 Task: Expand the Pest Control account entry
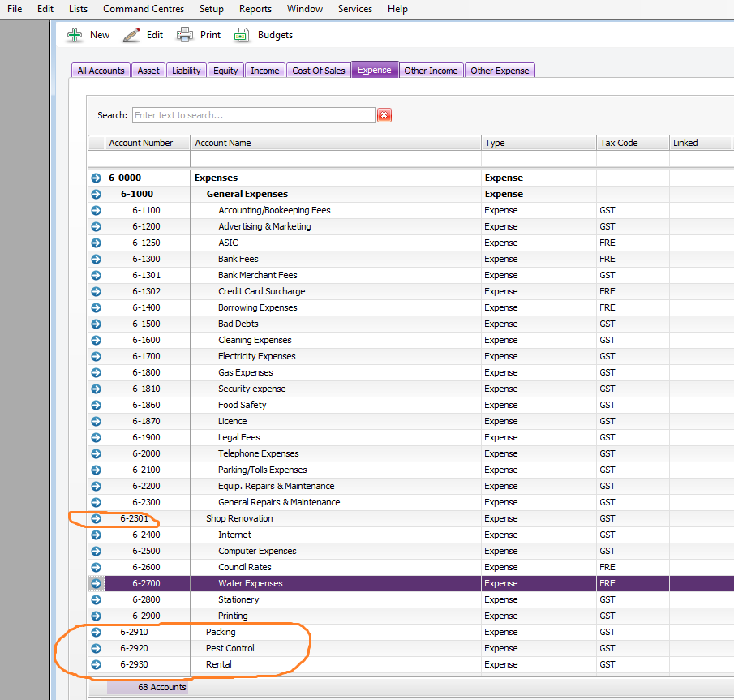[96, 648]
